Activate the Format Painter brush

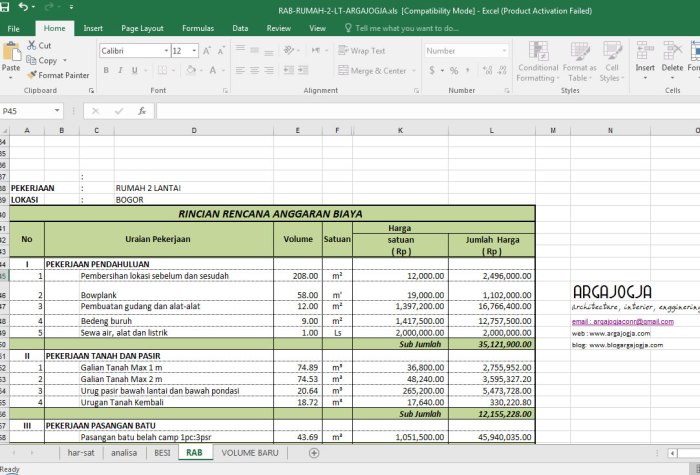pyautogui.click(x=58, y=75)
